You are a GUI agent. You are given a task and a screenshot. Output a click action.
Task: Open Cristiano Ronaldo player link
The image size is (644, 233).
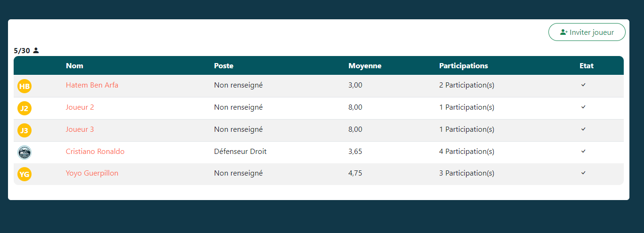click(95, 152)
